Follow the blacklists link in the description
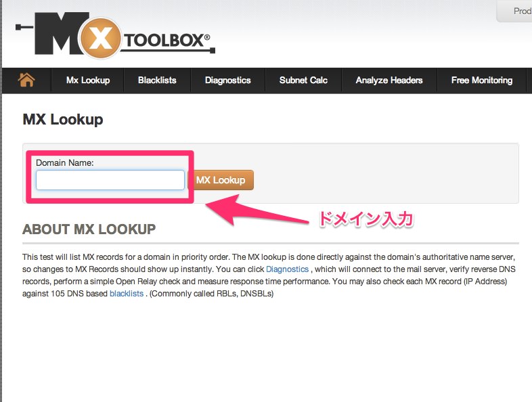This screenshot has height=402, width=532. [x=127, y=294]
